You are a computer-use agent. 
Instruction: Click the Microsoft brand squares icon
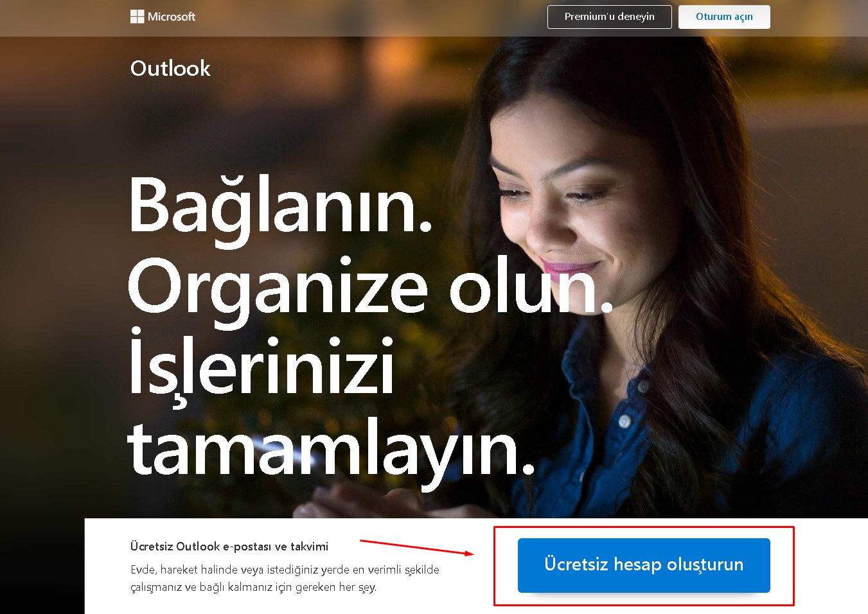(137, 16)
